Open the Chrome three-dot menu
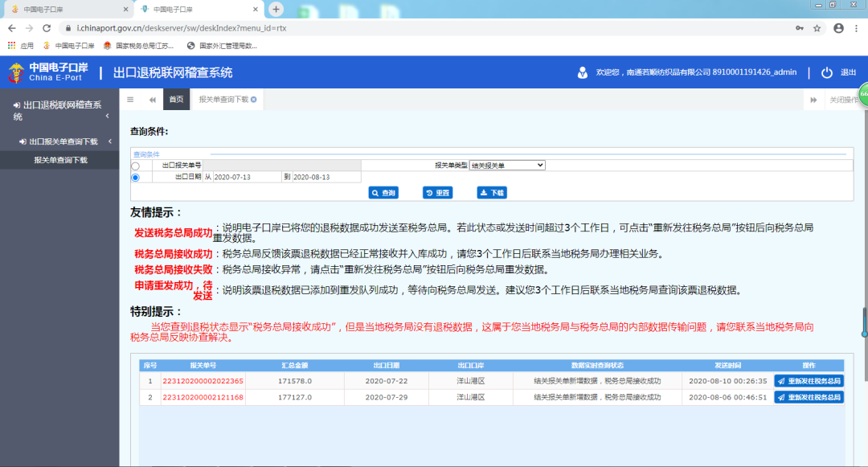Viewport: 868px width, 467px height. (857, 28)
